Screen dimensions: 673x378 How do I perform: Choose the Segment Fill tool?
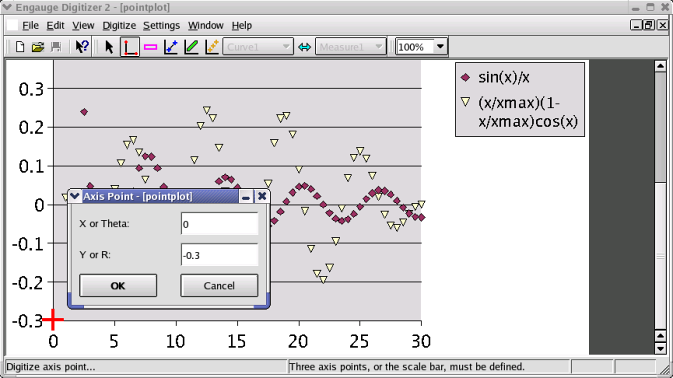191,47
